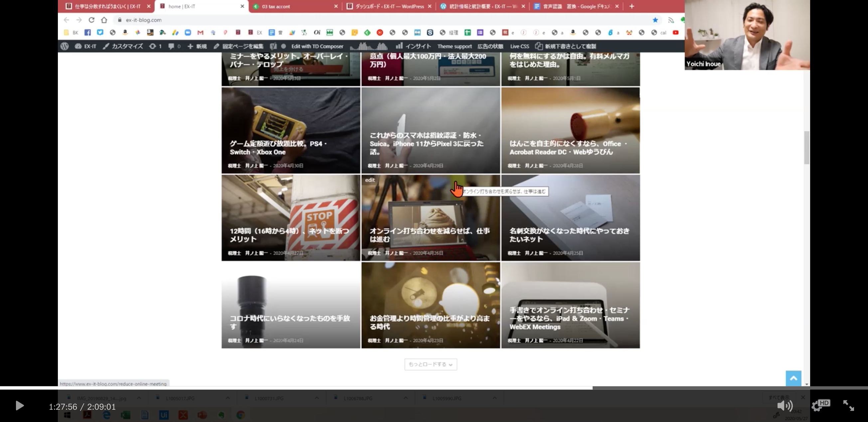
Task: Click the bookmark star in address bar
Action: 655,20
